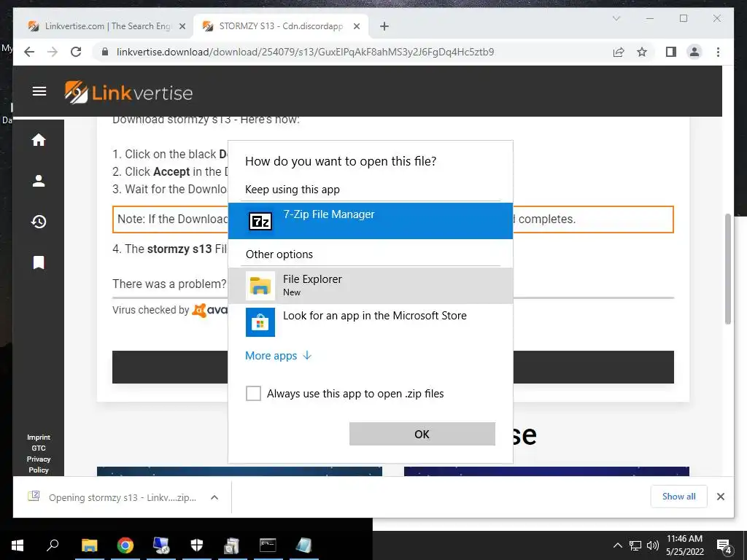Go back in Chrome
Viewport: 747px width, 560px height.
(29, 52)
